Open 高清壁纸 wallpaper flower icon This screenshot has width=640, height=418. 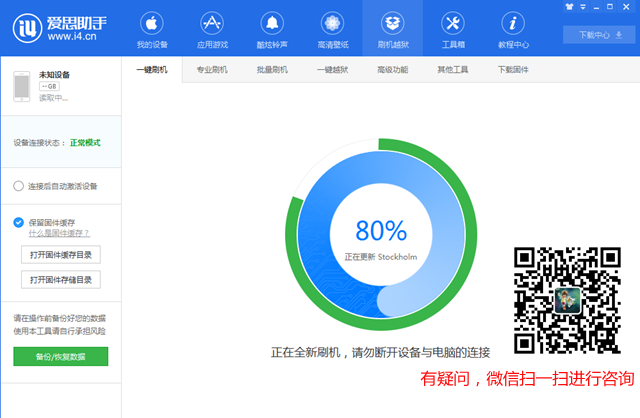pyautogui.click(x=332, y=23)
